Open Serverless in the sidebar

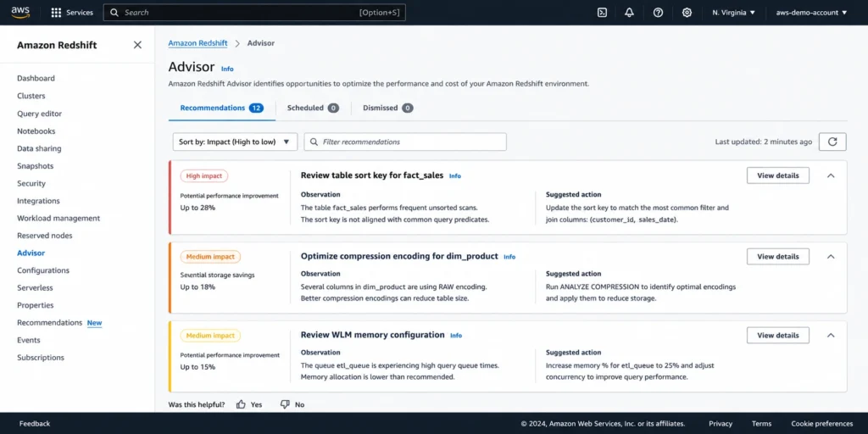[35, 288]
